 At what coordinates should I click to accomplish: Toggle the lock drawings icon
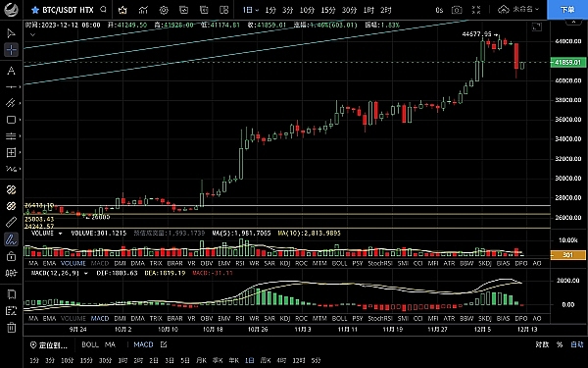tap(11, 256)
